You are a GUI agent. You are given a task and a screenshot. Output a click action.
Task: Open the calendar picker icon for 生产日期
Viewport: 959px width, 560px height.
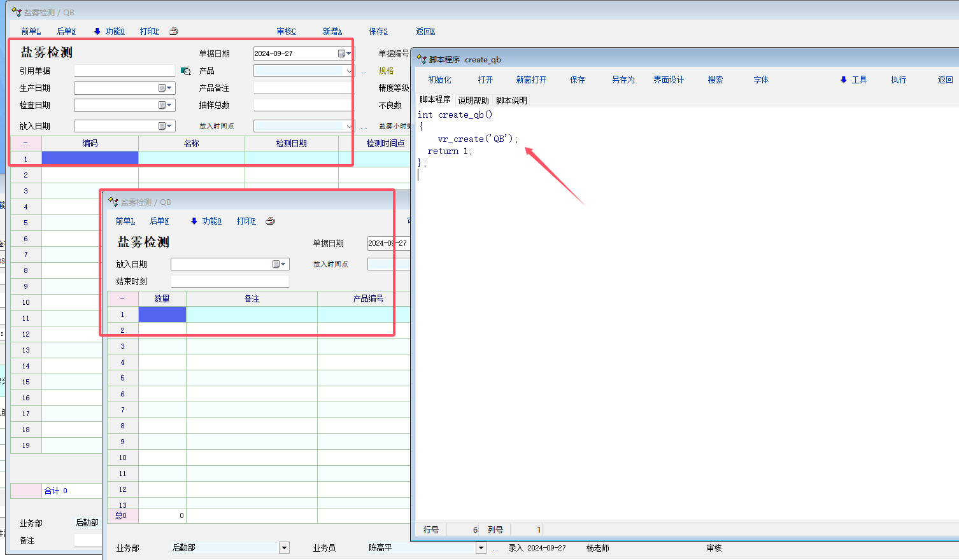[165, 88]
